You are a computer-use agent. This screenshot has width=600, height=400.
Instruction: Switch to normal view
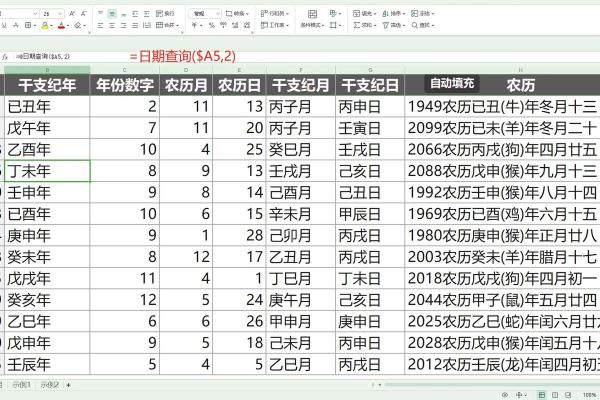[541, 395]
